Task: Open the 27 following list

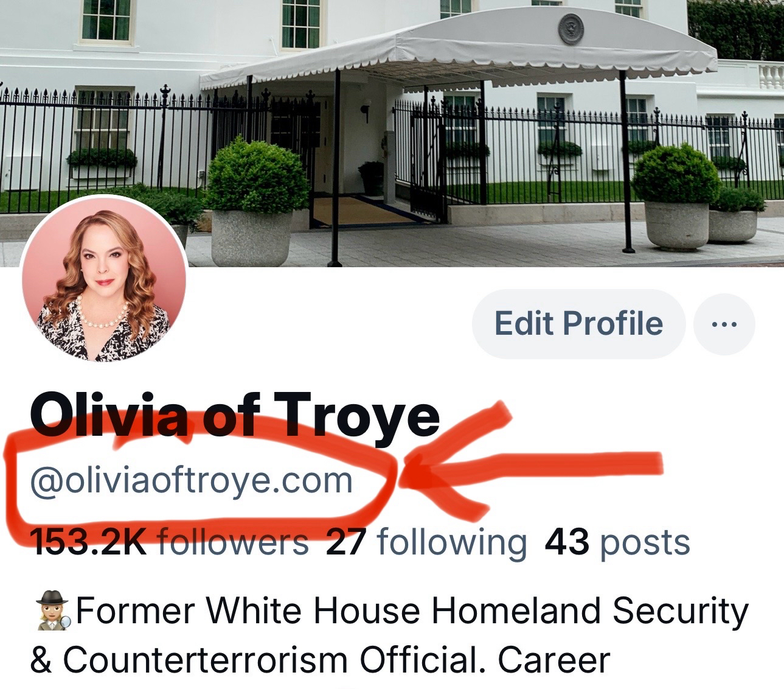Action: [x=426, y=542]
